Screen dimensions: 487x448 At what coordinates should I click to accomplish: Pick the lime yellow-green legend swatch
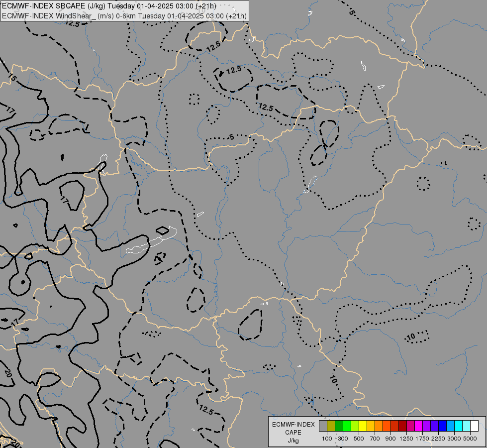(x=355, y=426)
